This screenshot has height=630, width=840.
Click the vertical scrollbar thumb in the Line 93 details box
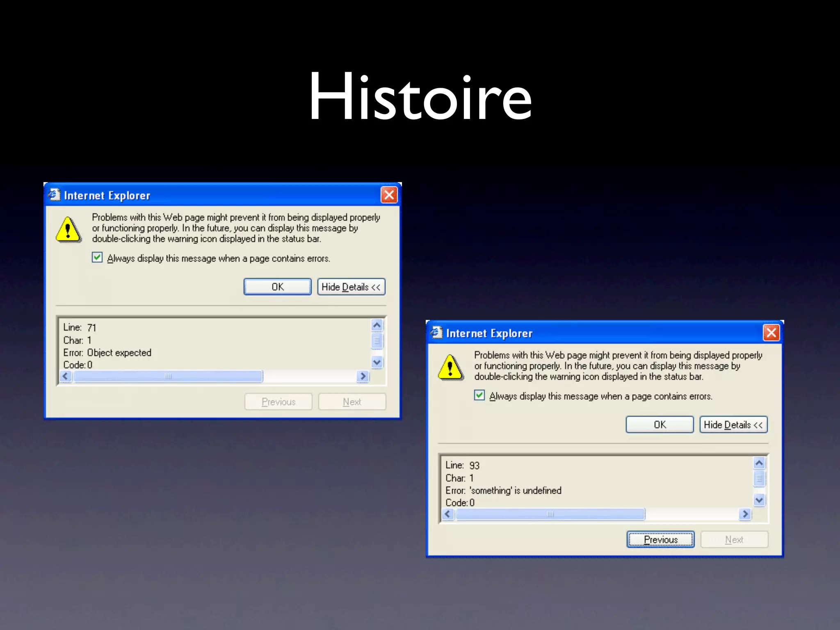[x=759, y=478]
